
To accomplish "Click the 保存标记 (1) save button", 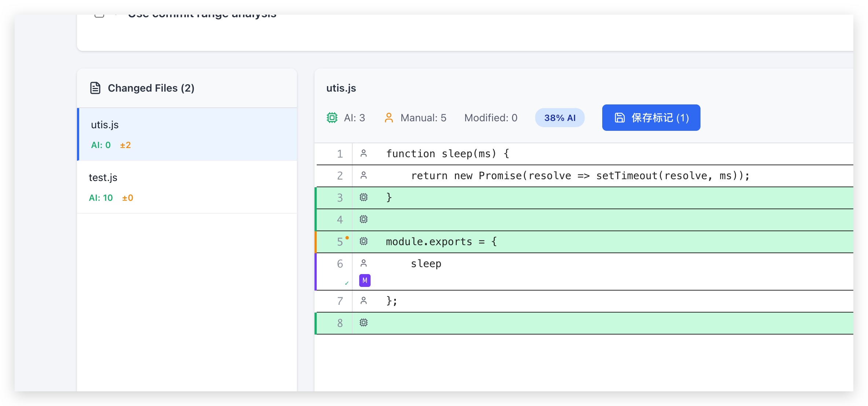I will tap(651, 118).
